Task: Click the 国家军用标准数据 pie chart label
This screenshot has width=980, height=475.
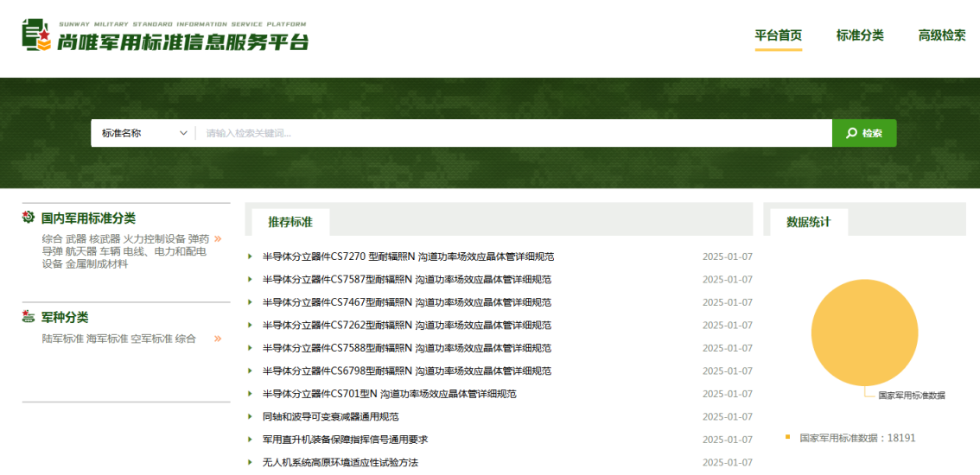Action: click(x=912, y=395)
